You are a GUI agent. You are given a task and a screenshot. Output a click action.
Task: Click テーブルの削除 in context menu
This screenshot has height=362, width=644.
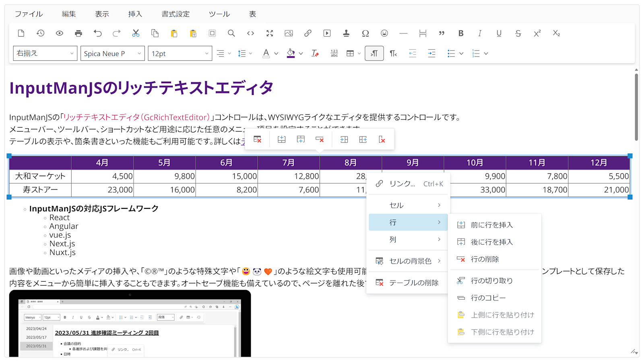pos(408,283)
